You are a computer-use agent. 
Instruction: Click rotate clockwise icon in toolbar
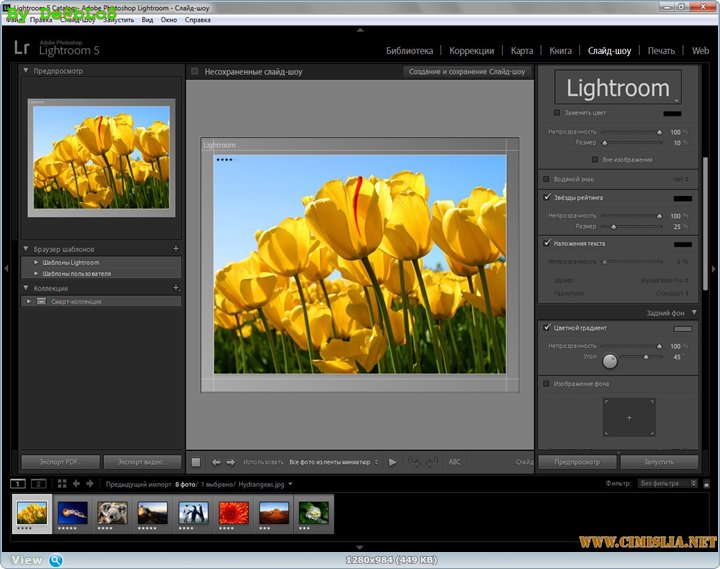point(432,462)
